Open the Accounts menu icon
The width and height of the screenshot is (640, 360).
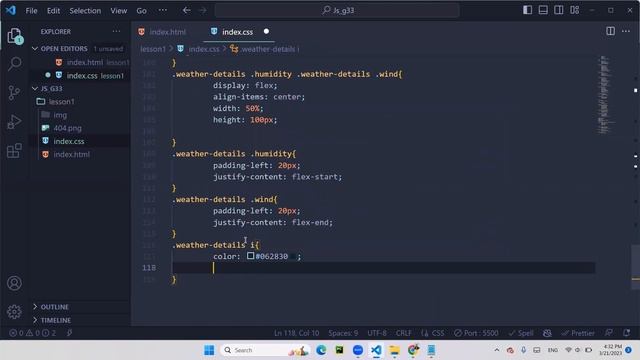[x=14, y=283]
